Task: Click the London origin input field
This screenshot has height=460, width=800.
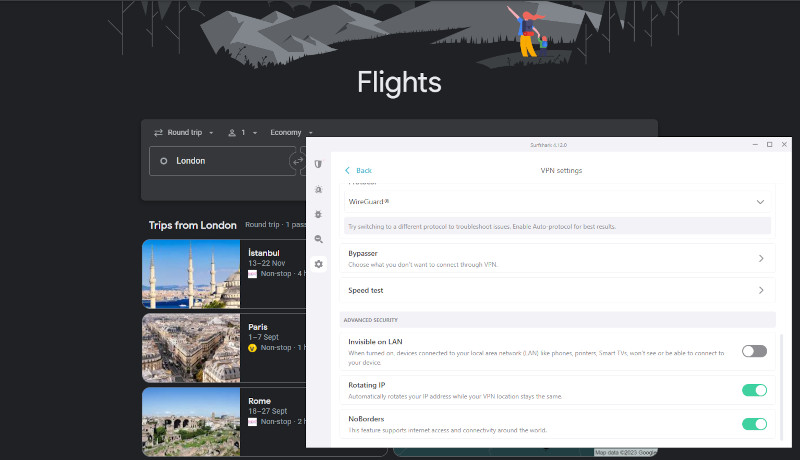Action: (x=222, y=161)
